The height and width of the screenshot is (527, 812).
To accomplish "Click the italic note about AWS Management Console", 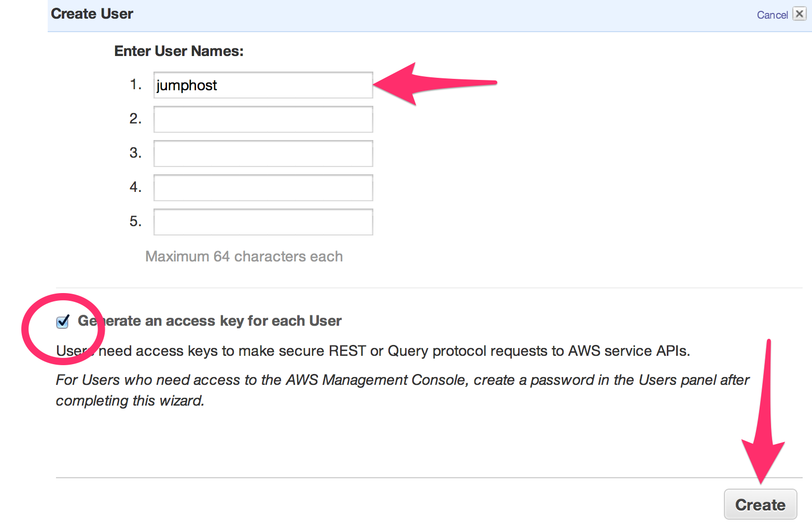I will (402, 390).
